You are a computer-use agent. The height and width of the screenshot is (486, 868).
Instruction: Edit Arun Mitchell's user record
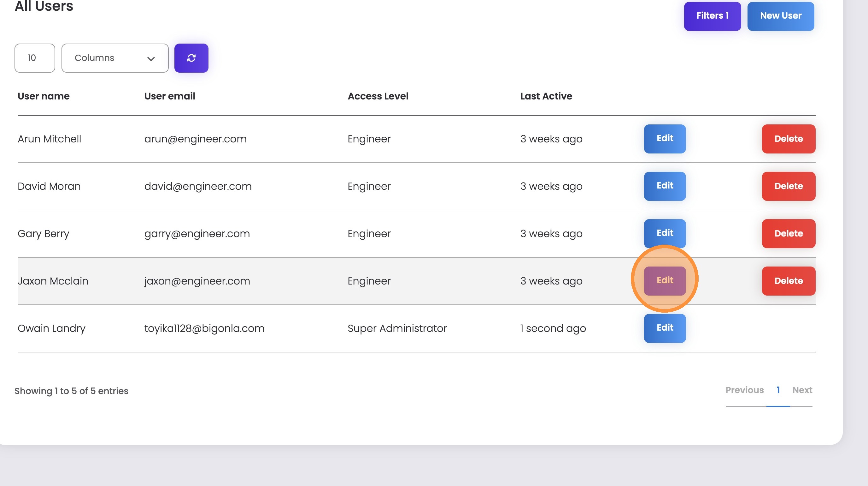pyautogui.click(x=665, y=139)
